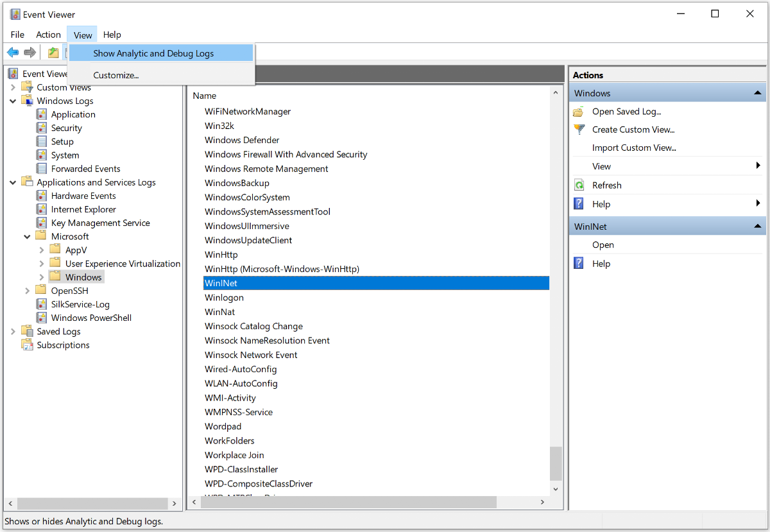
Task: Expand the Windows folder node
Action: [x=42, y=277]
